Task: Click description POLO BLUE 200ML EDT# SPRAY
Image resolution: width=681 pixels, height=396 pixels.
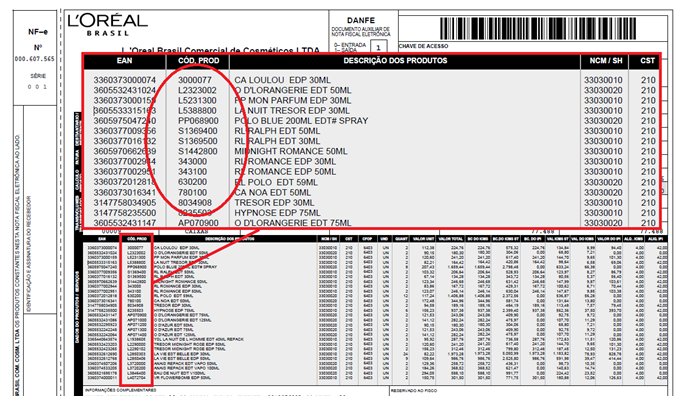Action: [x=301, y=121]
